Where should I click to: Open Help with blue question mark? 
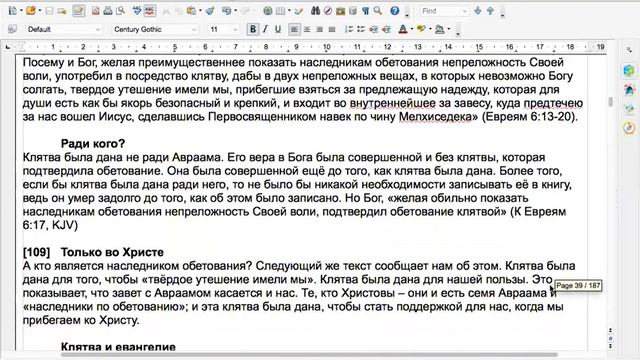[x=395, y=11]
